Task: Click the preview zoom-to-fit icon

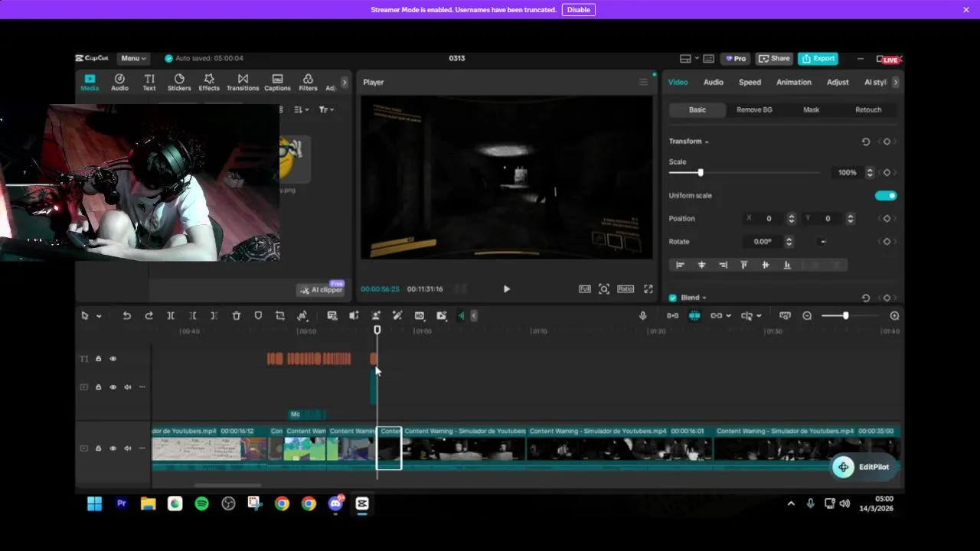Action: click(604, 289)
